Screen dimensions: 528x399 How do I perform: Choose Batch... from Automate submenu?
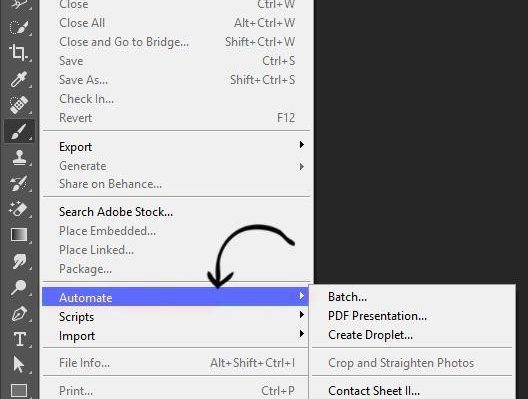(347, 297)
